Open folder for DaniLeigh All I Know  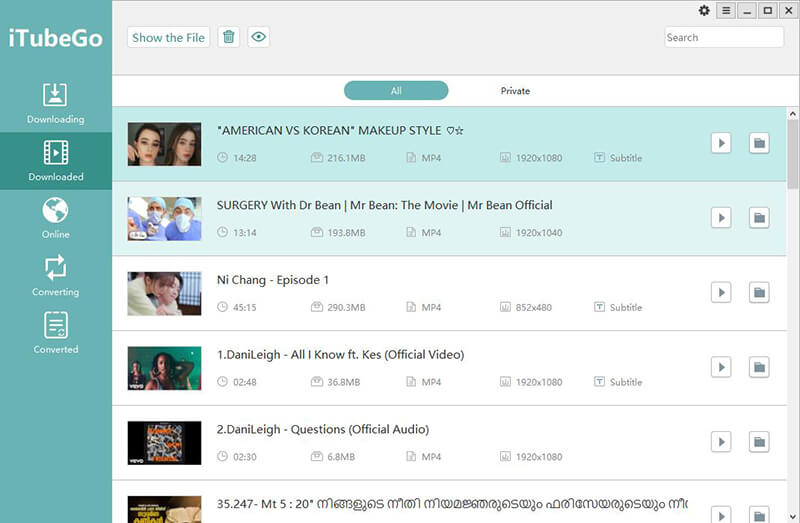759,367
